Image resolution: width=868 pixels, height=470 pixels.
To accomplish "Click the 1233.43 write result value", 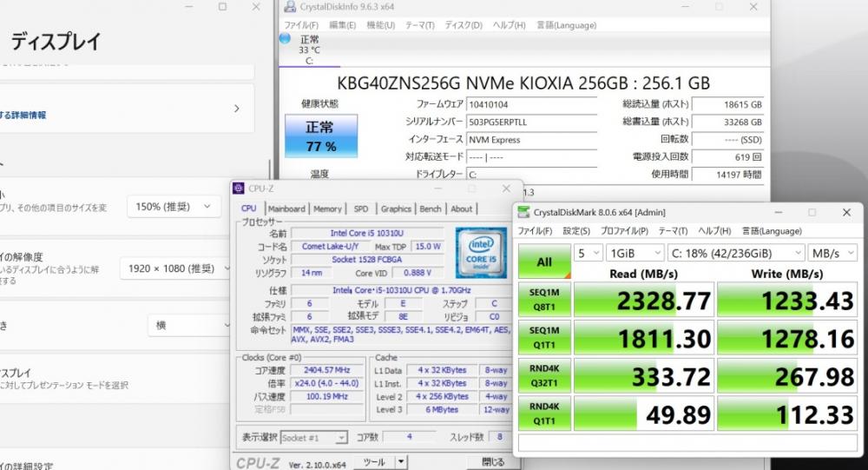I will (x=787, y=300).
